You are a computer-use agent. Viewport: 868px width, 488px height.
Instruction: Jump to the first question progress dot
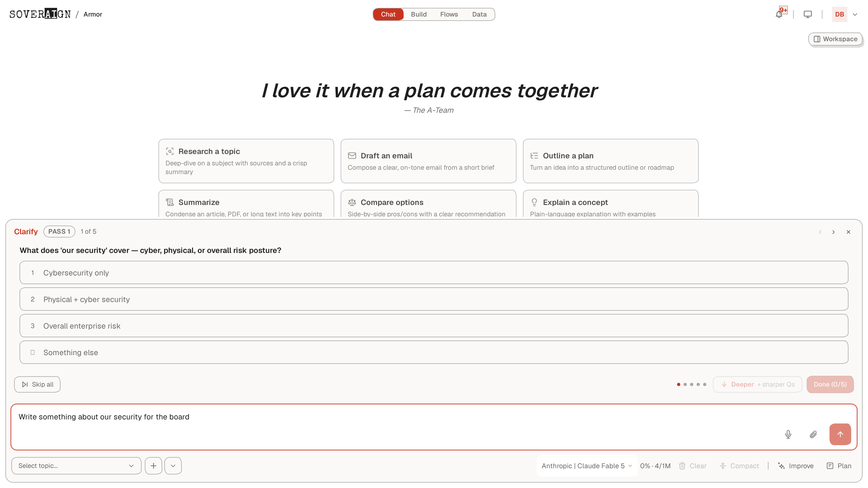pos(679,385)
